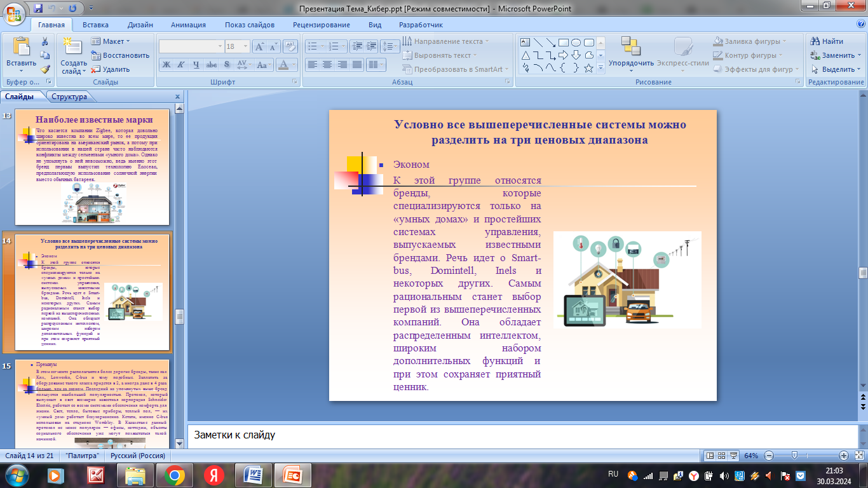Open the Рецензирование ribbon tab

click(322, 25)
